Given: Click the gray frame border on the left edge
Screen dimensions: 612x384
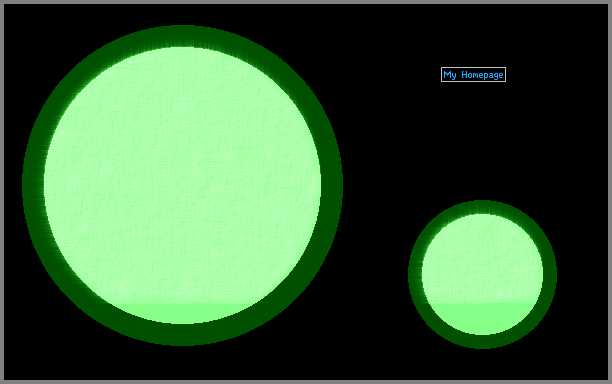Looking at the screenshot, I should [2, 192].
